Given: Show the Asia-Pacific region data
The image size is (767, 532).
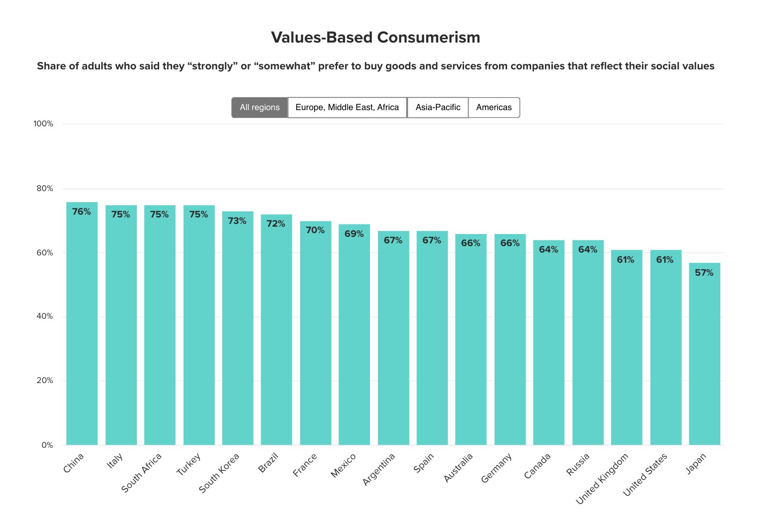Looking at the screenshot, I should pos(438,107).
